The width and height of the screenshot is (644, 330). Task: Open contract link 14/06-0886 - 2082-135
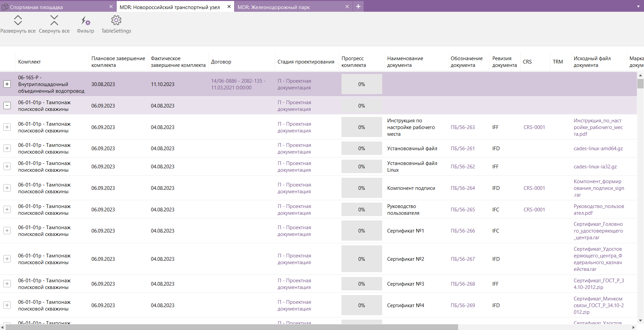pos(238,84)
